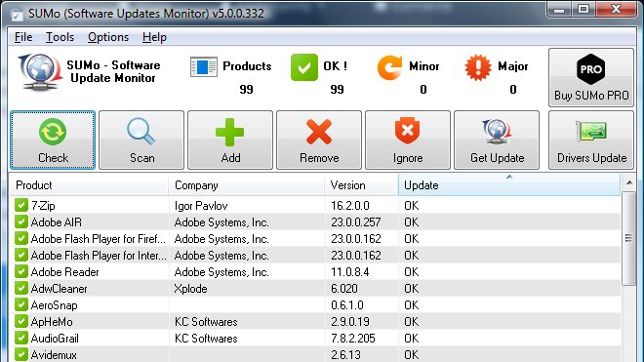Add a product with the Add button

click(230, 140)
